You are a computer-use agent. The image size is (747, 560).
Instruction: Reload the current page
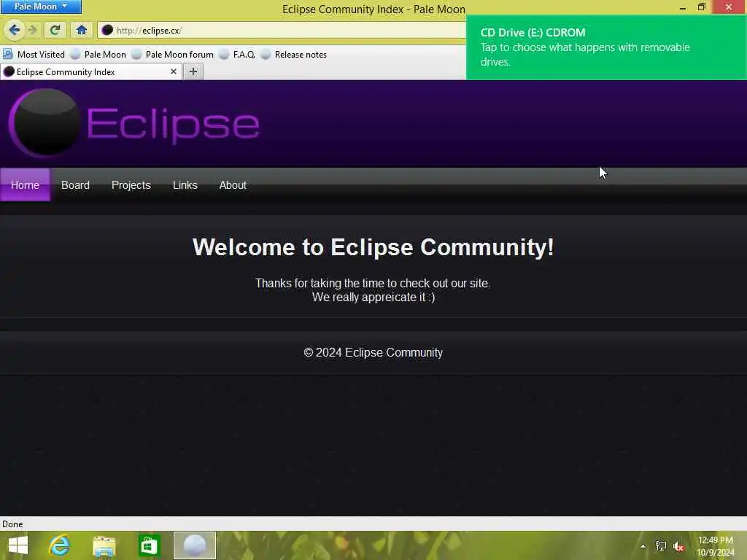[x=55, y=31]
